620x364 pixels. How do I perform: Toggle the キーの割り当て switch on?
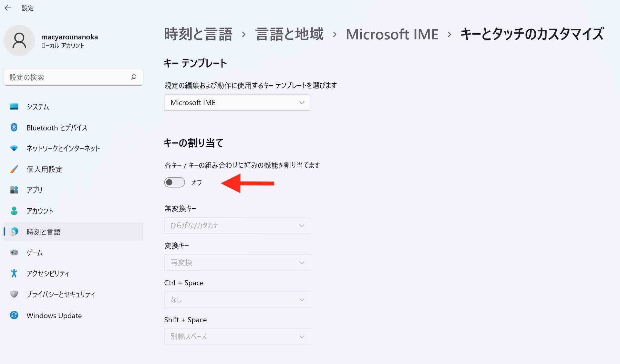[175, 182]
